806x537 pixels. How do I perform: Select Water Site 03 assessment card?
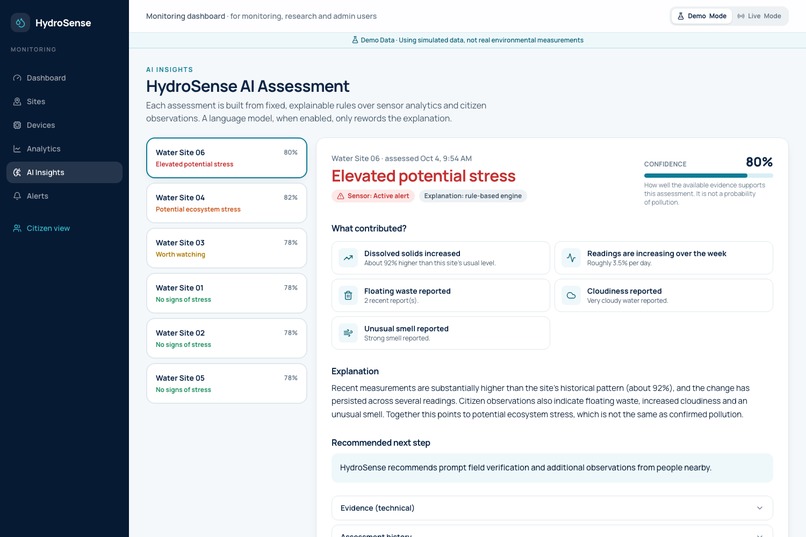pyautogui.click(x=227, y=248)
